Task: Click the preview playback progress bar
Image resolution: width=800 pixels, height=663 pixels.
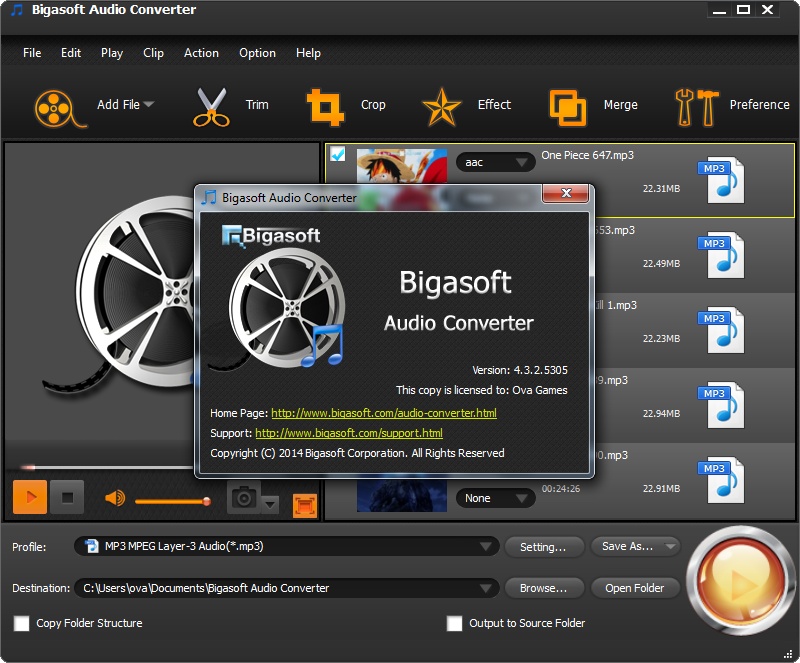Action: coord(106,466)
